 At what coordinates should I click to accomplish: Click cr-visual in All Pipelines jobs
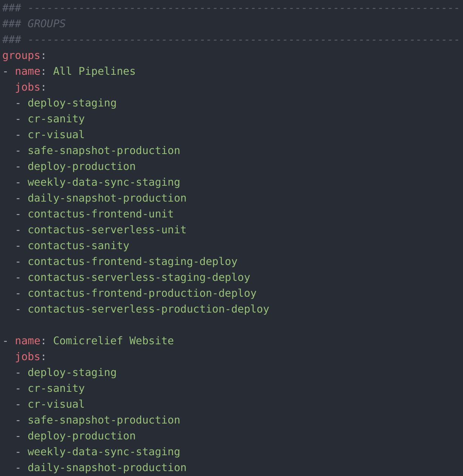pyautogui.click(x=56, y=135)
